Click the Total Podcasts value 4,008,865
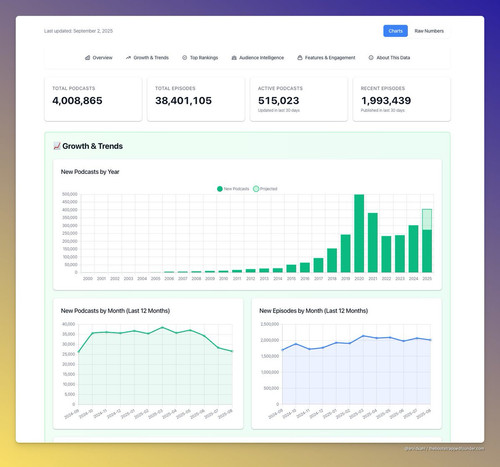The height and width of the screenshot is (467, 500). 77,101
